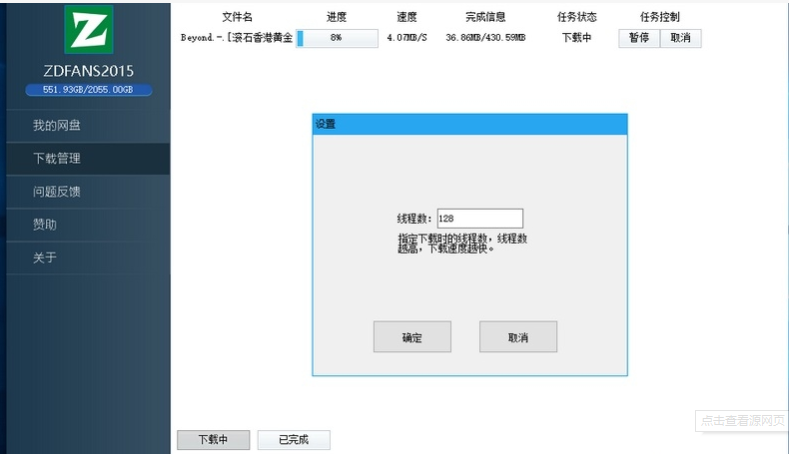
Task: Click the 设置 dialog title bar
Action: (x=470, y=124)
